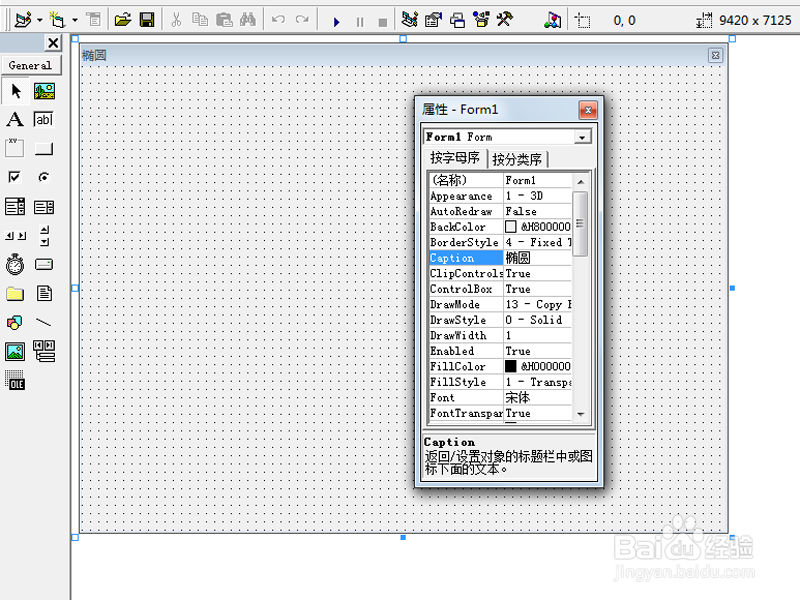Open the Add Project dropdown arrow
This screenshot has width=800, height=600.
[40, 20]
